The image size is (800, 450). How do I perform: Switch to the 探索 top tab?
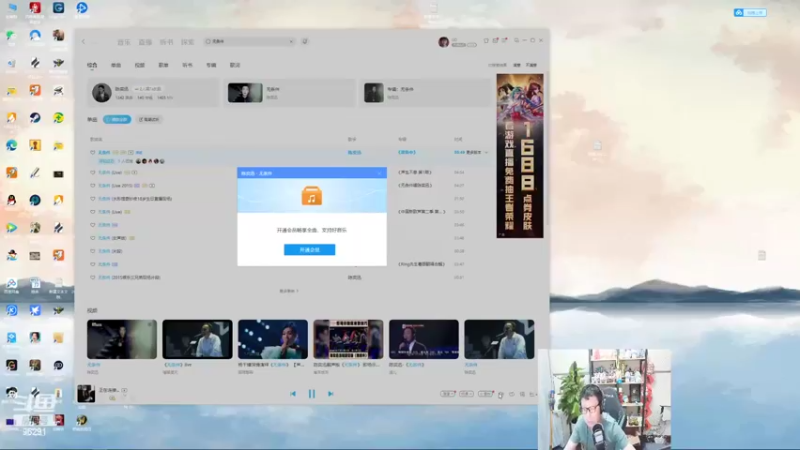click(188, 42)
